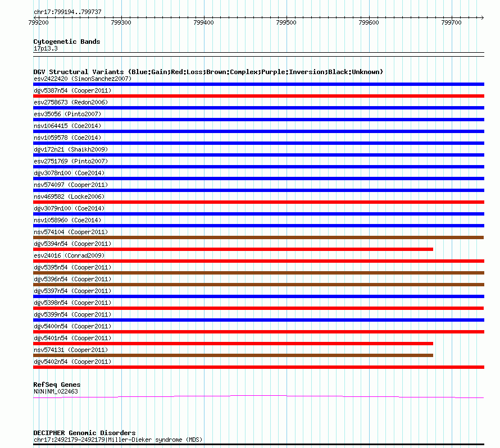Click the red bar of dgv5402n54
This screenshot has width=500, height=448.
pyautogui.click(x=258, y=367)
